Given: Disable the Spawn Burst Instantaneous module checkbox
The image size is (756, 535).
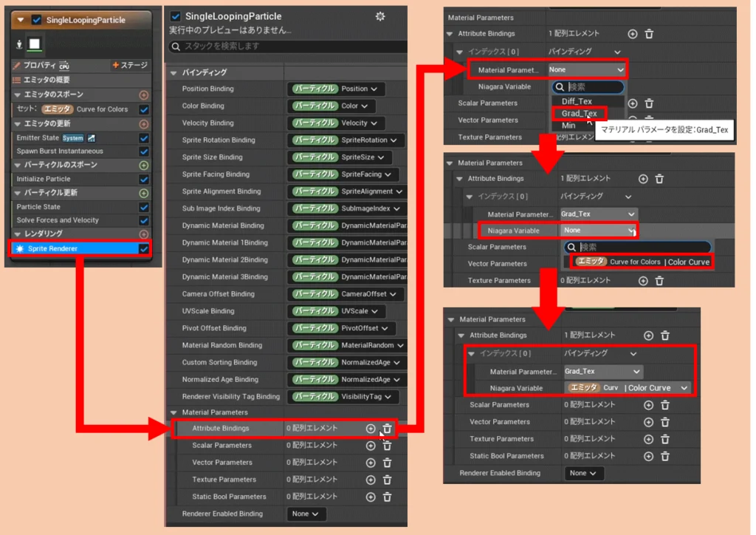Looking at the screenshot, I should [x=144, y=151].
